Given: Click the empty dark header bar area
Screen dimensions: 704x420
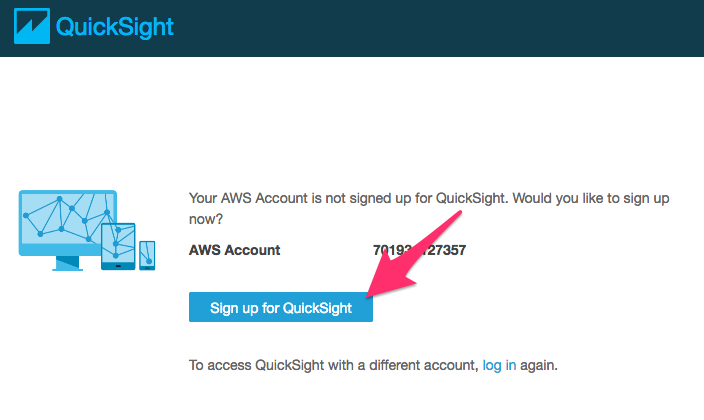Looking at the screenshot, I should coord(450,28).
